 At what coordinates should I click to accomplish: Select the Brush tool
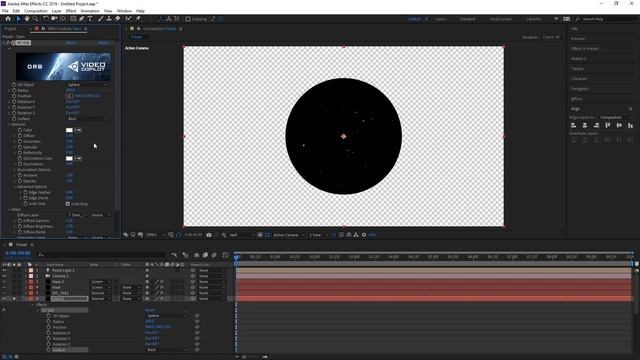coord(100,19)
